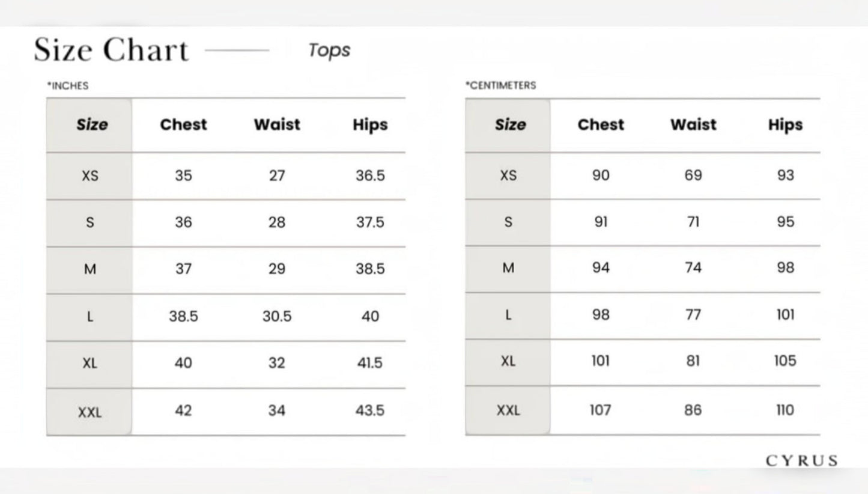Screen dimensions: 868x494
Task: Select the 36.5 hips value for XS
Action: tap(370, 176)
